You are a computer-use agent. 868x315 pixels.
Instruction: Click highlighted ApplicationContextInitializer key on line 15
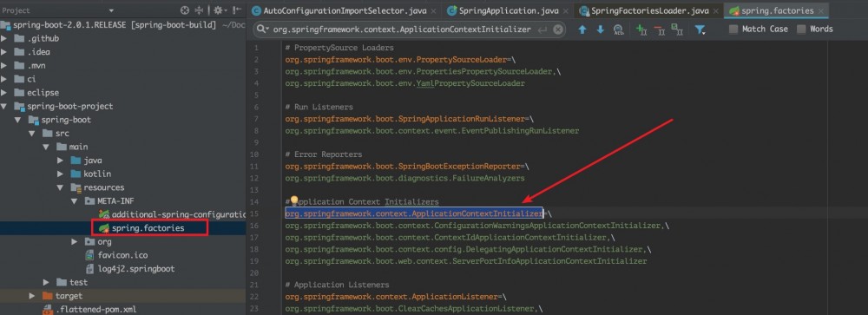click(414, 213)
